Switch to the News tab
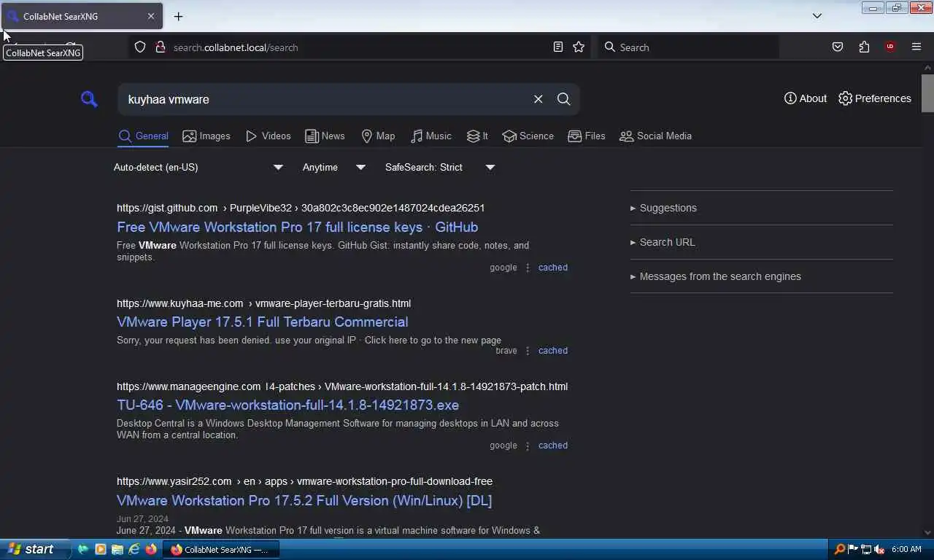Image resolution: width=934 pixels, height=560 pixels. (325, 136)
